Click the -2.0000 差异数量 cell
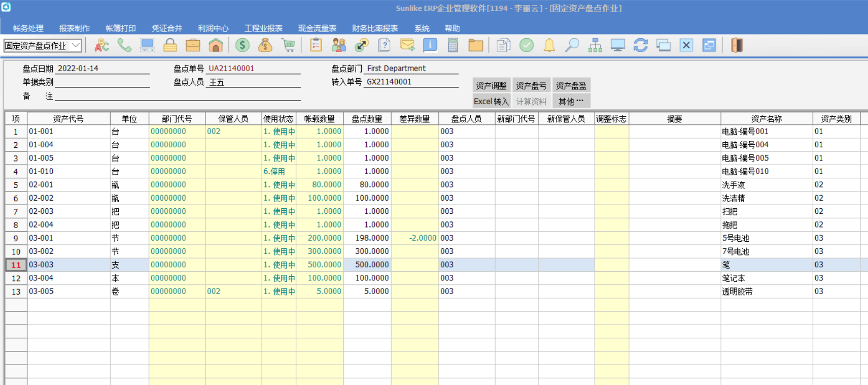The width and height of the screenshot is (868, 385). 414,238
